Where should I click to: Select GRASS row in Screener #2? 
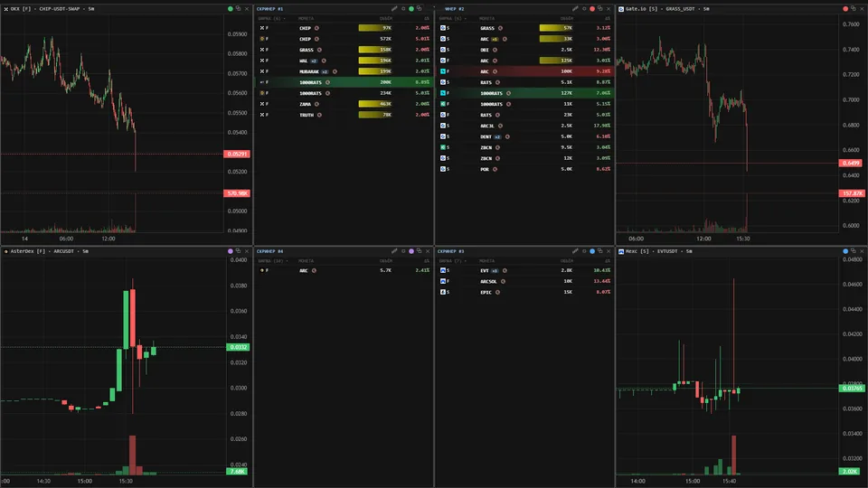[x=524, y=28]
